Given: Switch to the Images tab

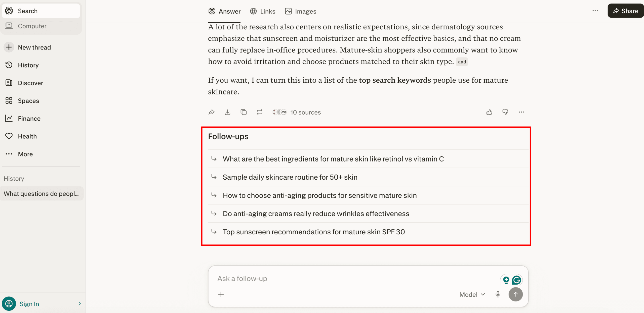Looking at the screenshot, I should click(x=300, y=11).
